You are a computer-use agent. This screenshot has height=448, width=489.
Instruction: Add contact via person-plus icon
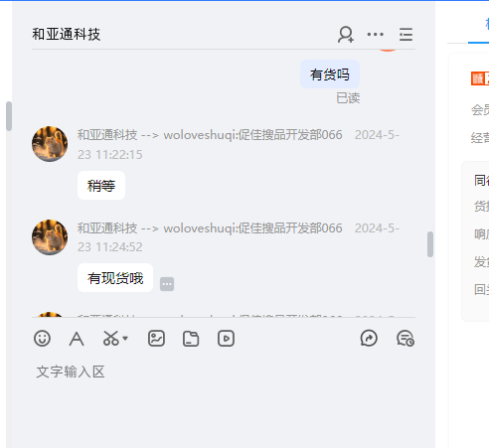click(x=346, y=35)
